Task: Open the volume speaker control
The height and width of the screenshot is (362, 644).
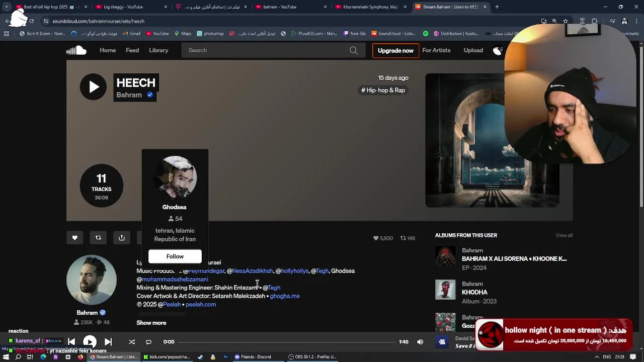Action: point(420,342)
